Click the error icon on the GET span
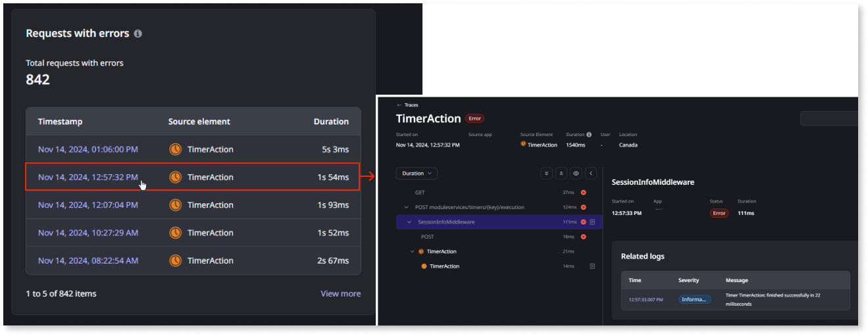This screenshot has width=868, height=336. [583, 193]
